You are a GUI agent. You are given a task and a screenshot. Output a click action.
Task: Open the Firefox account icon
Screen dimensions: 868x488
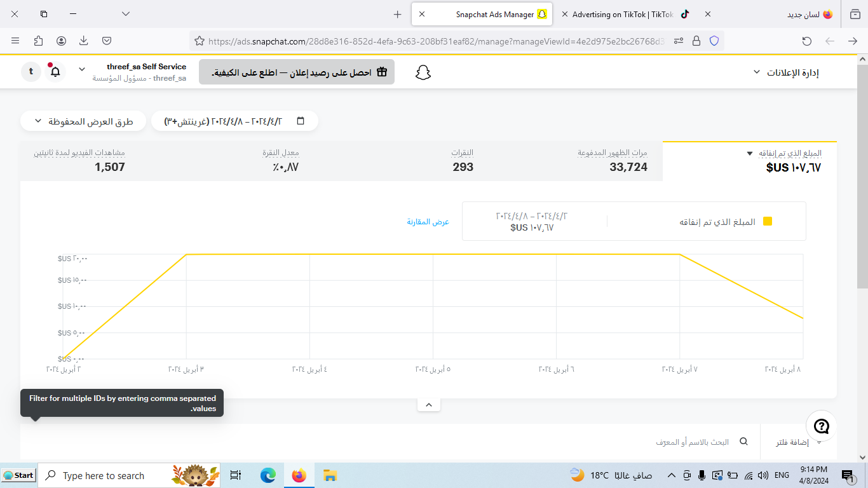click(x=61, y=41)
